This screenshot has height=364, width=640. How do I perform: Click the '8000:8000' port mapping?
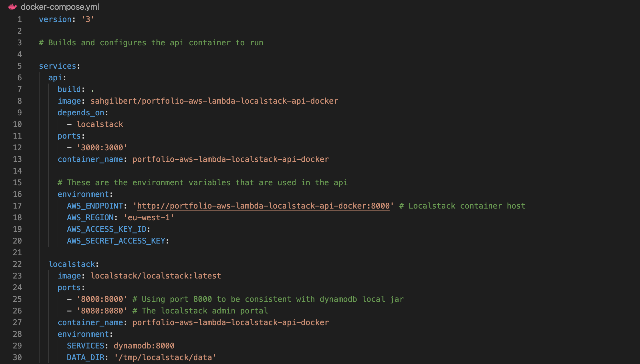pyautogui.click(x=102, y=299)
